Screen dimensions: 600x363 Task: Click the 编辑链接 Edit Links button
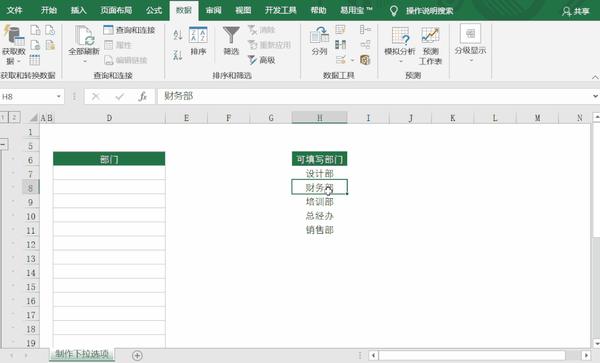pyautogui.click(x=126, y=60)
